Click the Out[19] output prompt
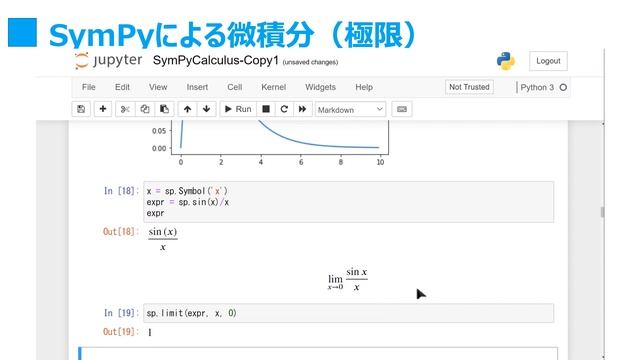The image size is (640, 360). [120, 331]
